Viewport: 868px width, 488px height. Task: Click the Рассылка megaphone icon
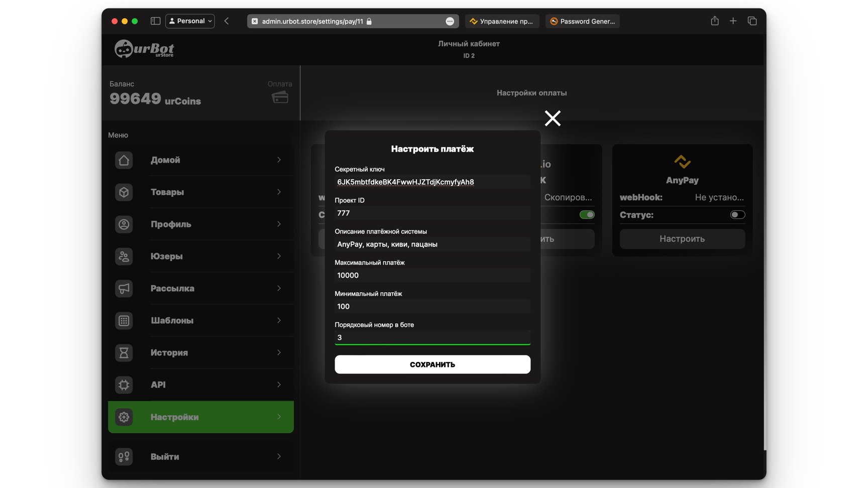[124, 289]
